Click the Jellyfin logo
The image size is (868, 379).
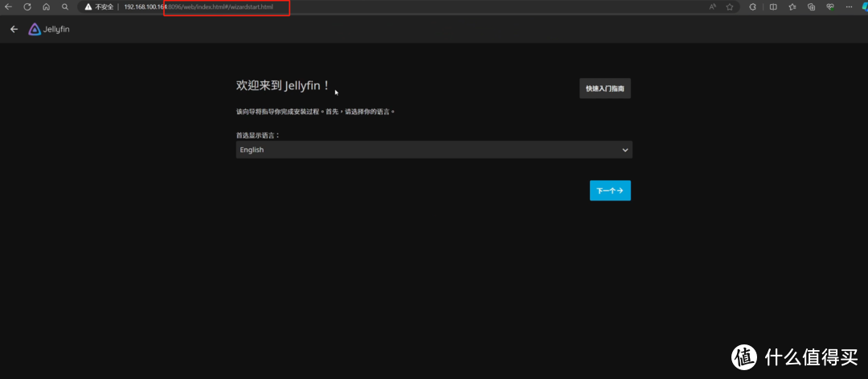(x=49, y=29)
